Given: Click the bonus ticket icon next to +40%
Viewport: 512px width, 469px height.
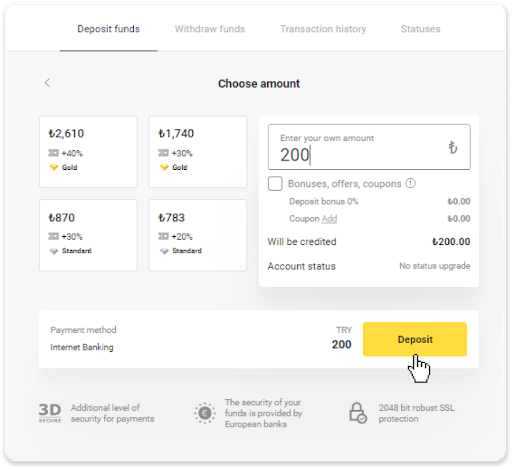Looking at the screenshot, I should pos(53,153).
